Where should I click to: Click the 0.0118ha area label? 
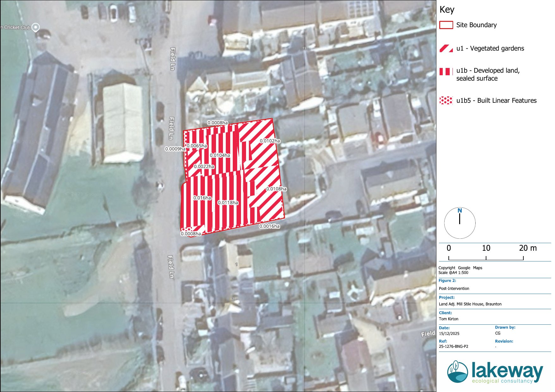click(228, 202)
